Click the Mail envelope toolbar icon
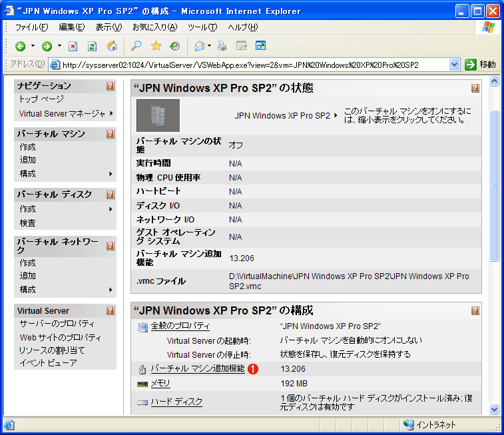504x435 pixels. 200,46
